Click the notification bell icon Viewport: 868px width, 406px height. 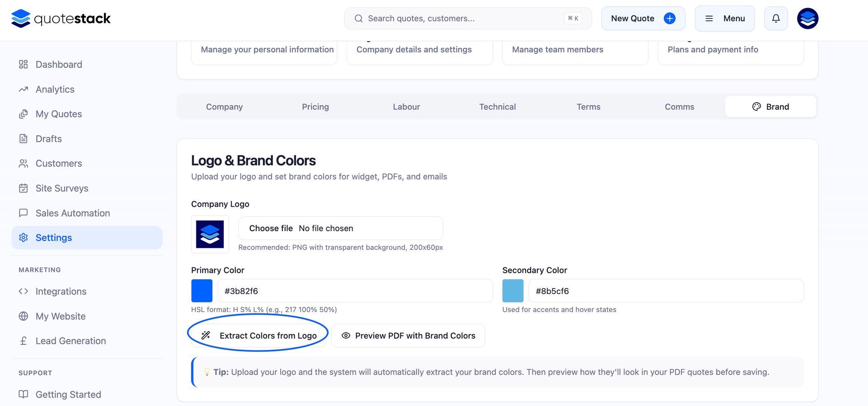[776, 19]
